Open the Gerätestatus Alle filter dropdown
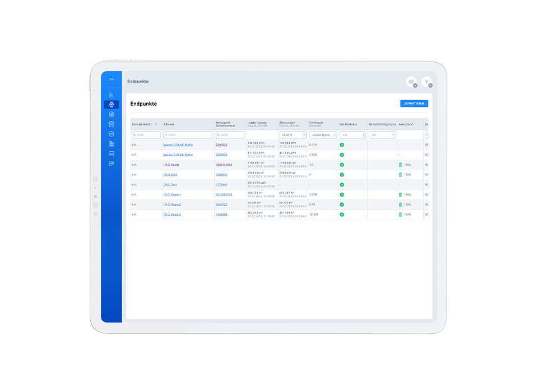 353,135
